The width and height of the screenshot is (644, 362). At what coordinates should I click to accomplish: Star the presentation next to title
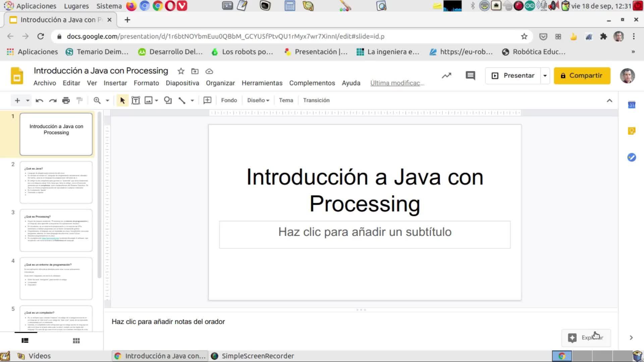point(181,71)
